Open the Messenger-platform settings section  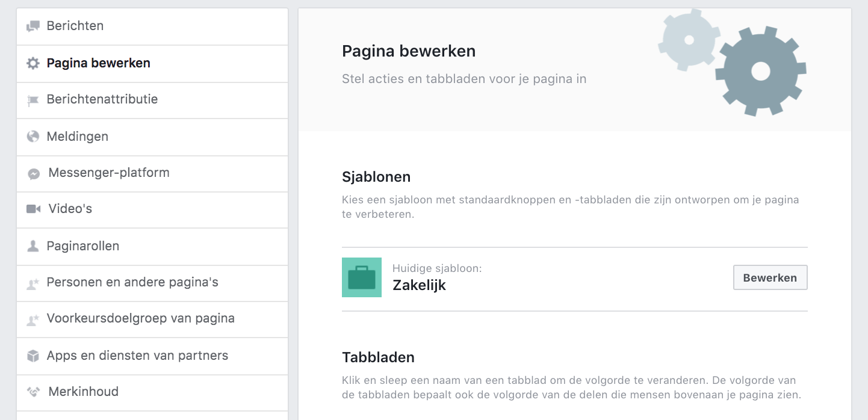[108, 173]
